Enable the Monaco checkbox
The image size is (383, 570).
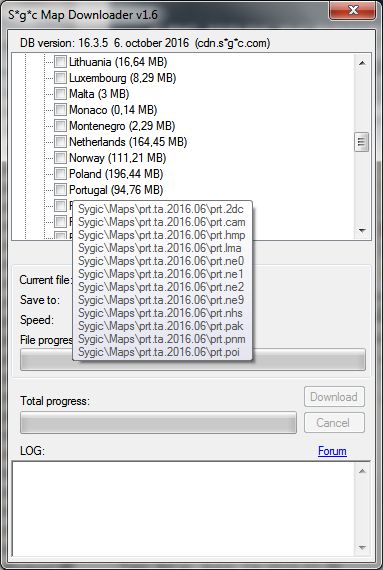(x=60, y=109)
